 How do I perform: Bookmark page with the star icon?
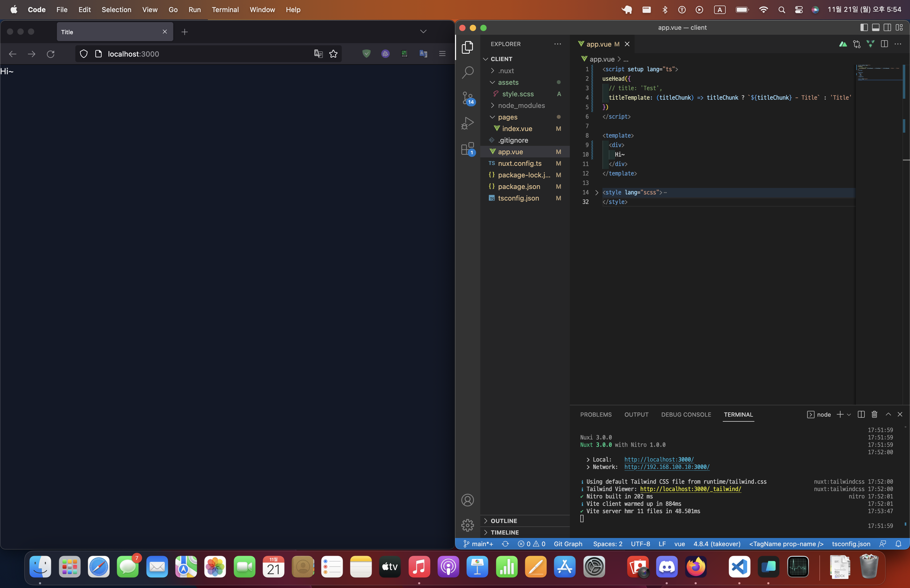333,54
